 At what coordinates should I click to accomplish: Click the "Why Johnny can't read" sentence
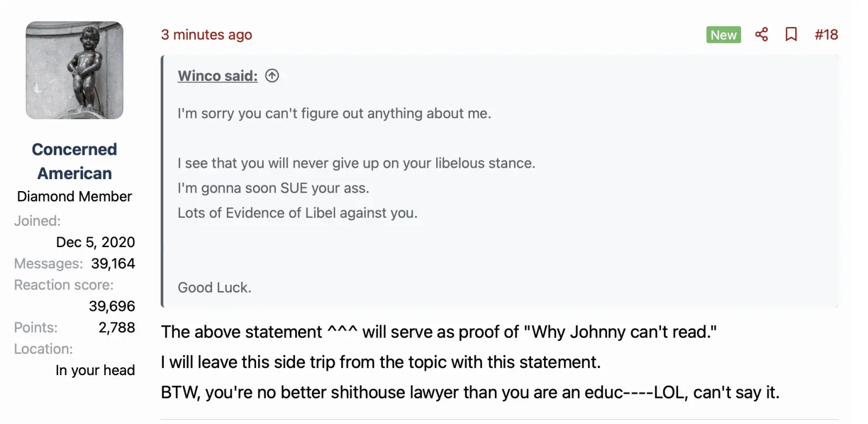coord(438,332)
